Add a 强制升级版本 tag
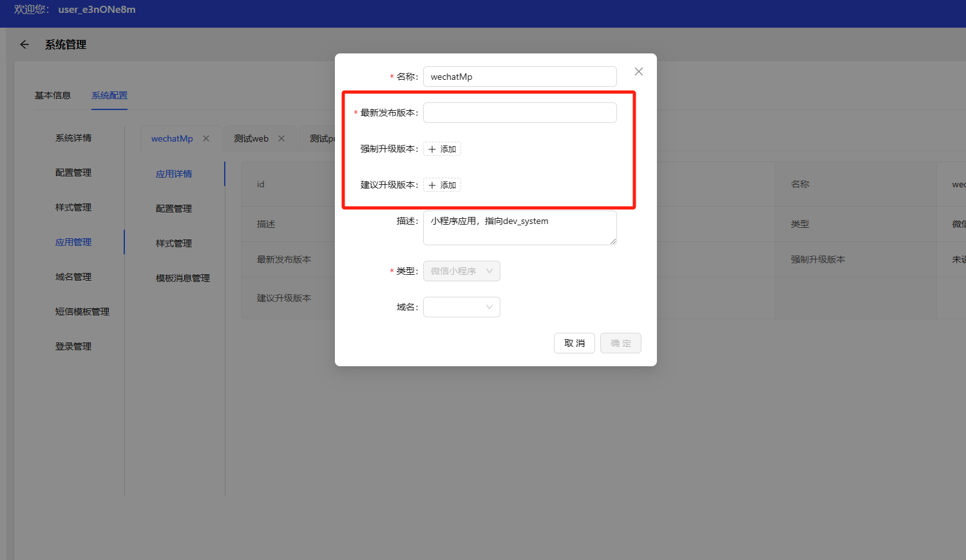Viewport: 966px width, 560px height. [x=442, y=149]
